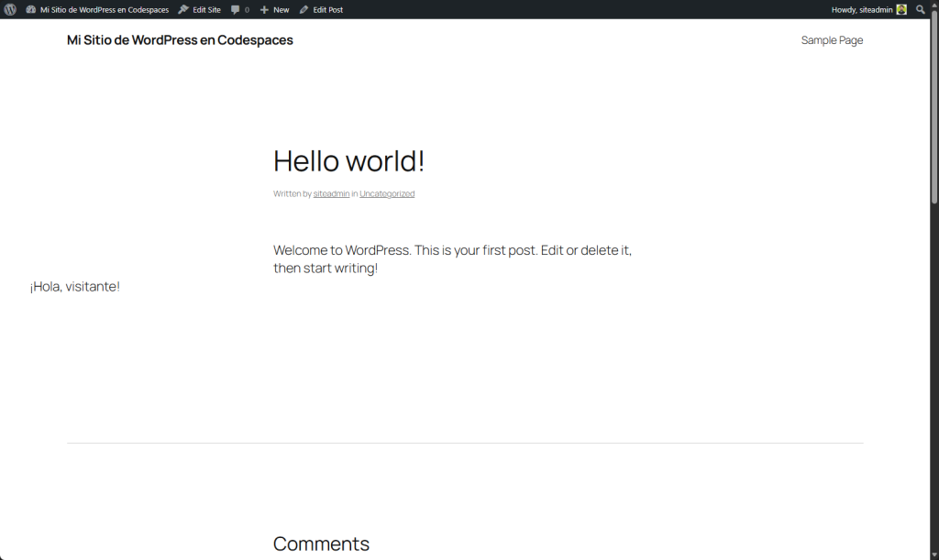Select Edit Site text in admin bar
This screenshot has width=939, height=560.
206,9
